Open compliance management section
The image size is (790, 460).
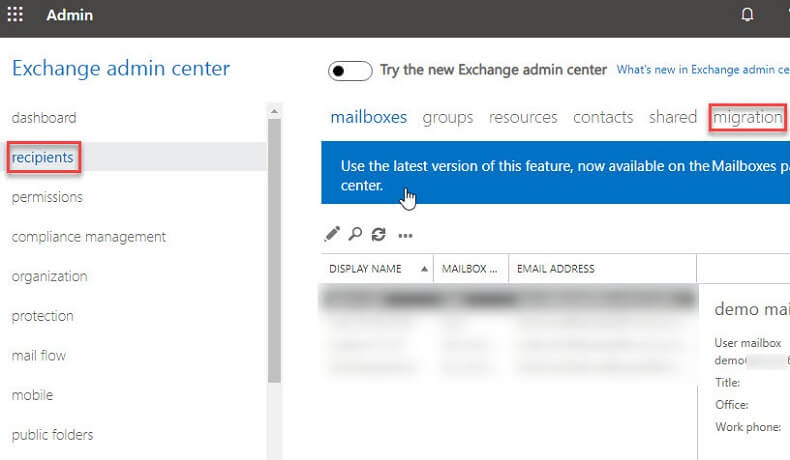point(89,237)
